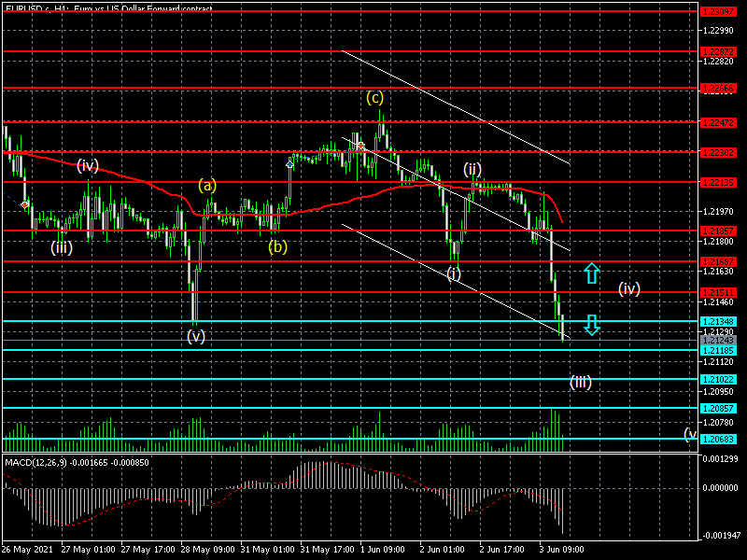
Task: Click the cyan 1.20683 price level tag
Action: 718,439
